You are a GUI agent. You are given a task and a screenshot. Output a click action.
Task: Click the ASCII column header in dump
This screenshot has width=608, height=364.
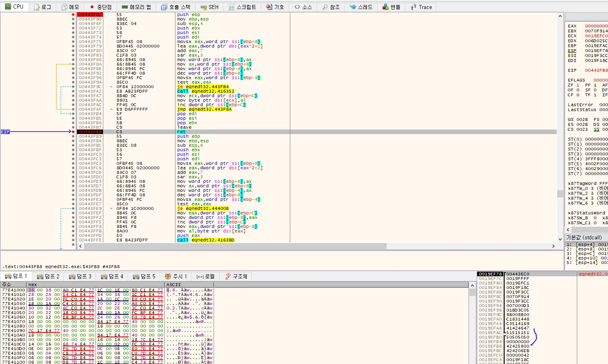point(173,284)
